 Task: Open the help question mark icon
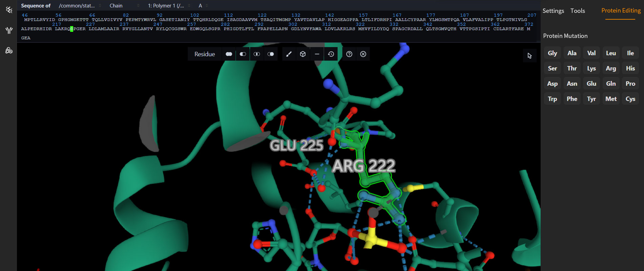(x=349, y=54)
